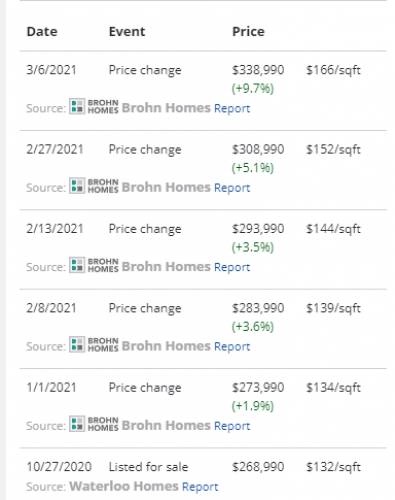The image size is (395, 500).
Task: Click the $132/sqft value
Action: click(333, 467)
